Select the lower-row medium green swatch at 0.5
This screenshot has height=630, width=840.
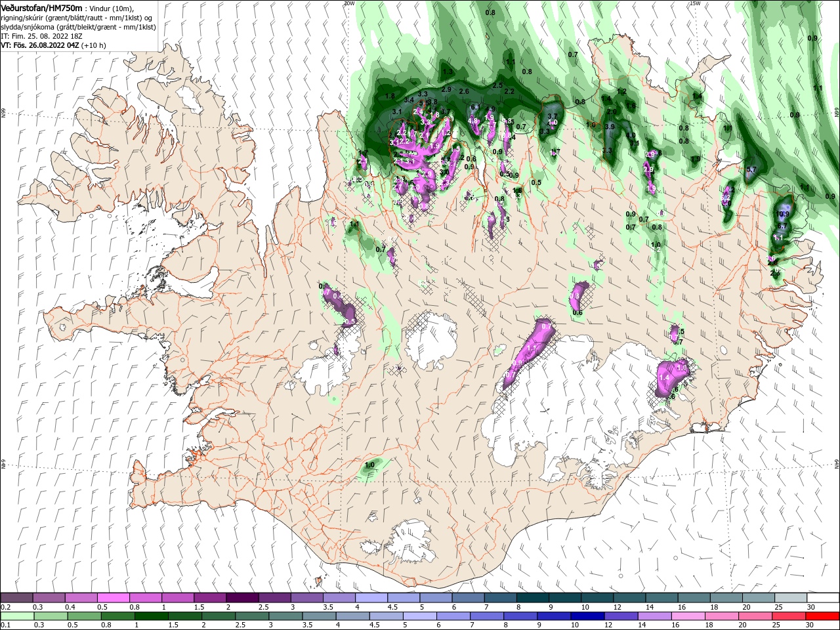point(85,616)
